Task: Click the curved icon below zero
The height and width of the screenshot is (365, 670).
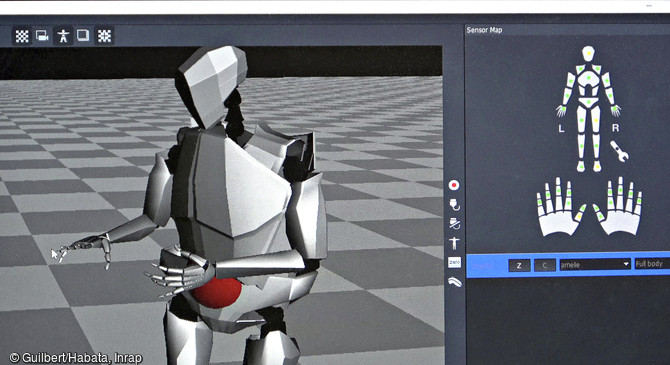Action: 455,282
